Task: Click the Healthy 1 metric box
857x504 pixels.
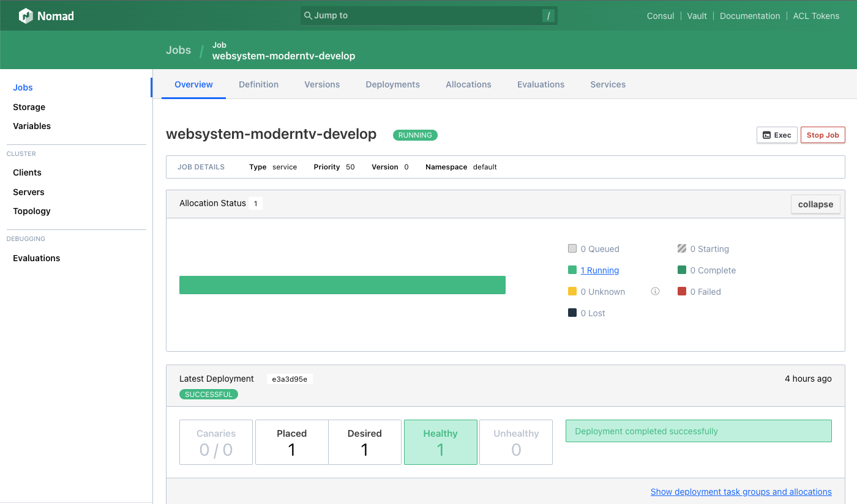Action: pos(441,442)
